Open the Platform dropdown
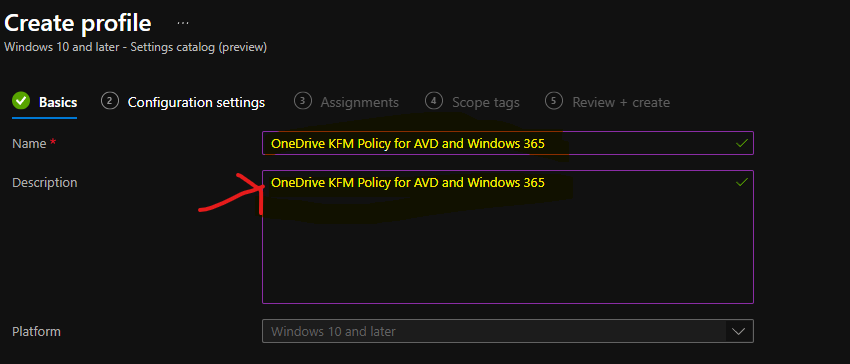 507,331
